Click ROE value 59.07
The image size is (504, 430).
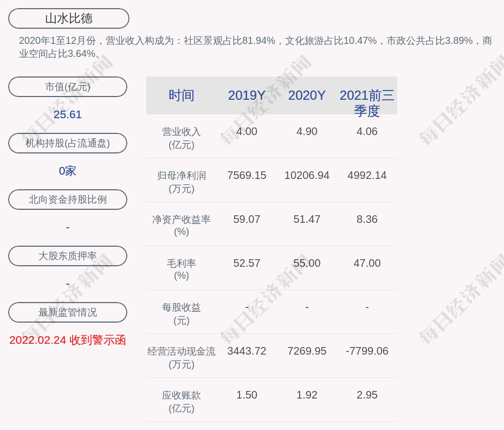(x=247, y=220)
